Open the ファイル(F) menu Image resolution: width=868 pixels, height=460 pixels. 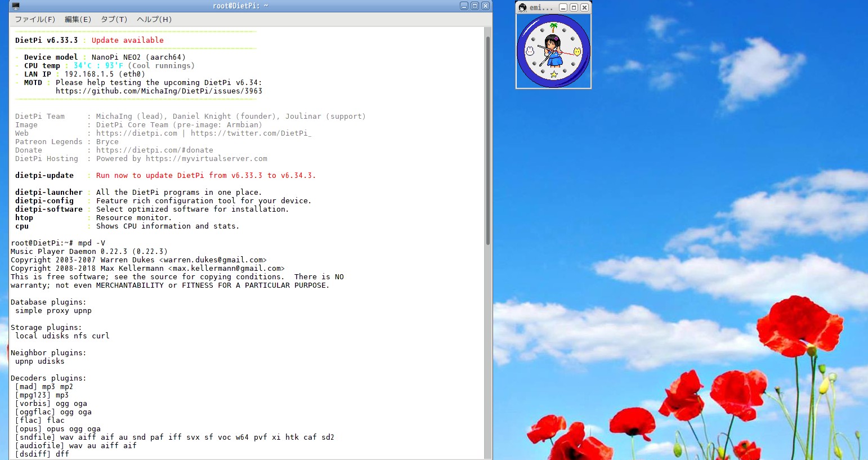click(35, 19)
